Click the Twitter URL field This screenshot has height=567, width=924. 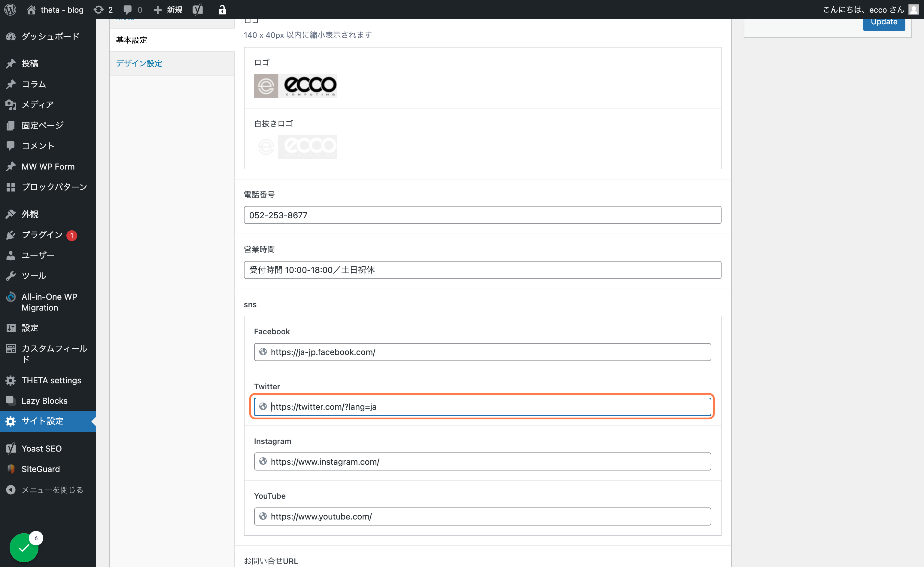(x=482, y=407)
